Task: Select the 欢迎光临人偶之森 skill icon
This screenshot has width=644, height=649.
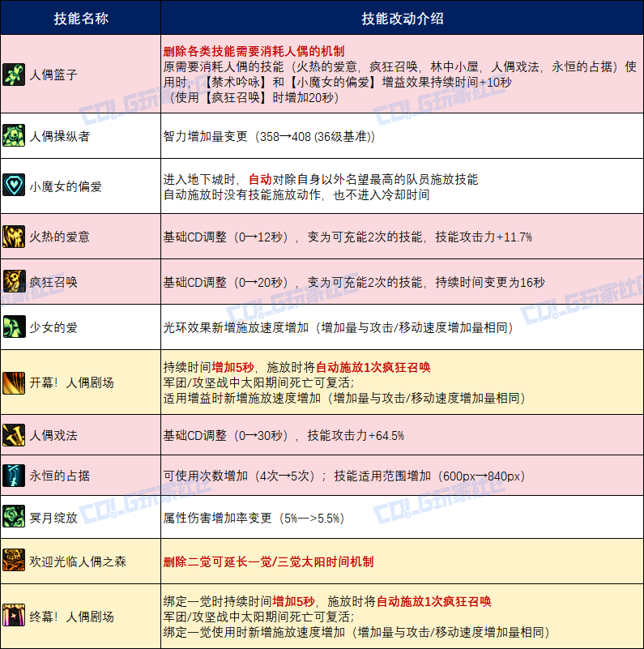Action: [14, 561]
